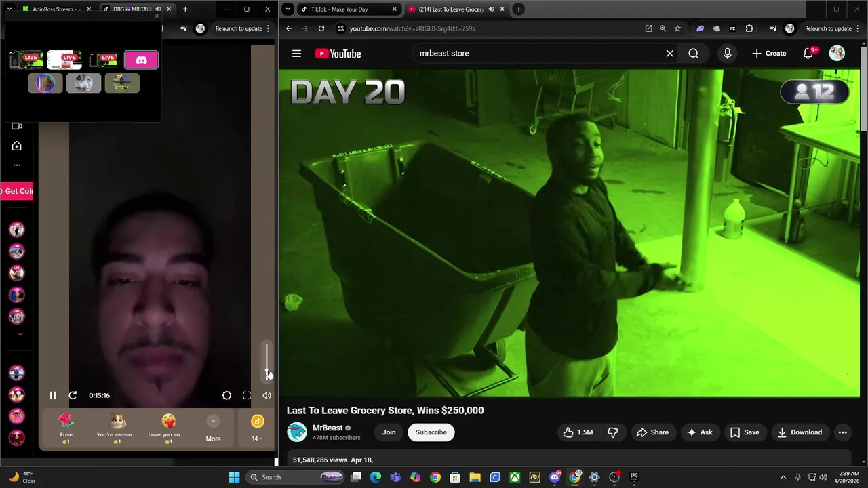Viewport: 868px width, 488px height.
Task: Go to the YouTube home logo
Action: (x=338, y=54)
